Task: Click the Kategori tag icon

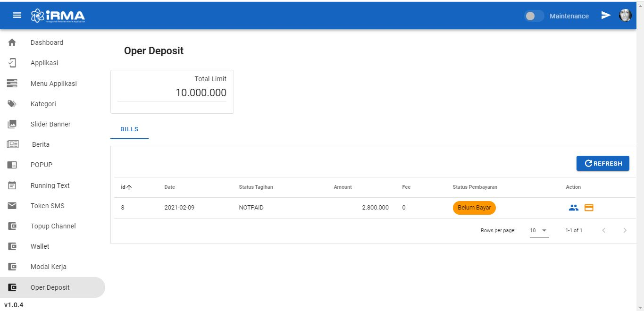Action: (12, 104)
